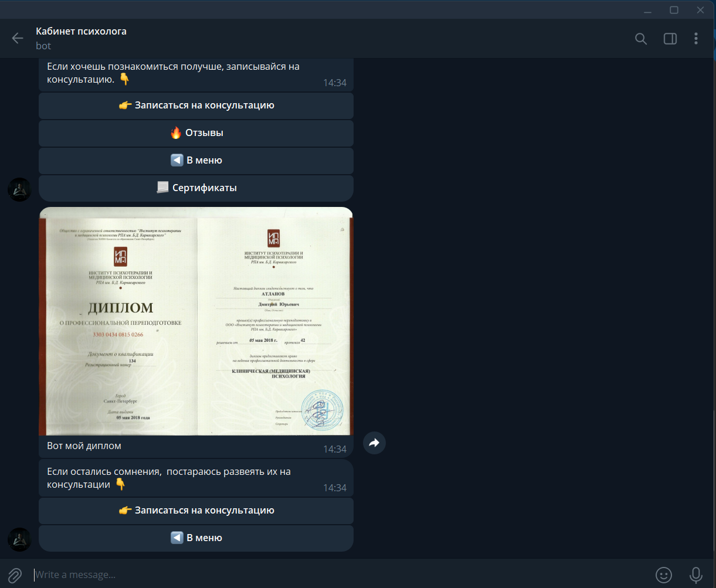Open the emoji picker
Viewport: 716px width, 588px height.
pos(664,575)
